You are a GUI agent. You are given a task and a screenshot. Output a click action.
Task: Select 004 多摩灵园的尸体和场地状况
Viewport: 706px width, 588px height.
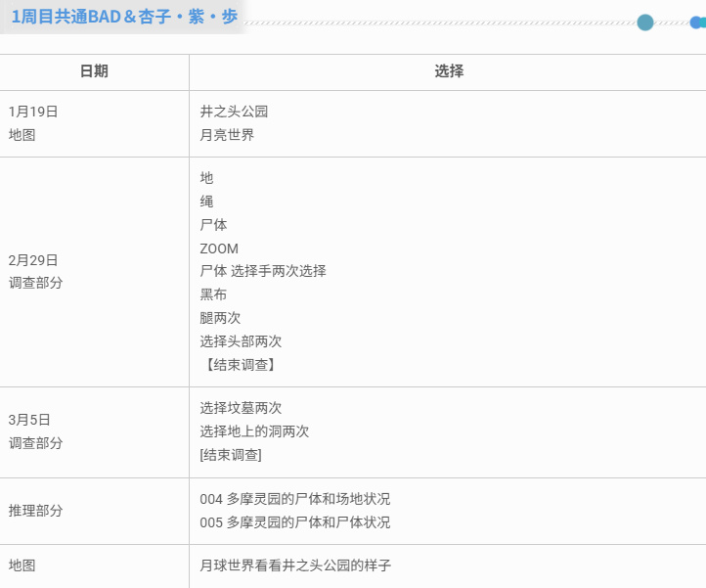pos(295,499)
